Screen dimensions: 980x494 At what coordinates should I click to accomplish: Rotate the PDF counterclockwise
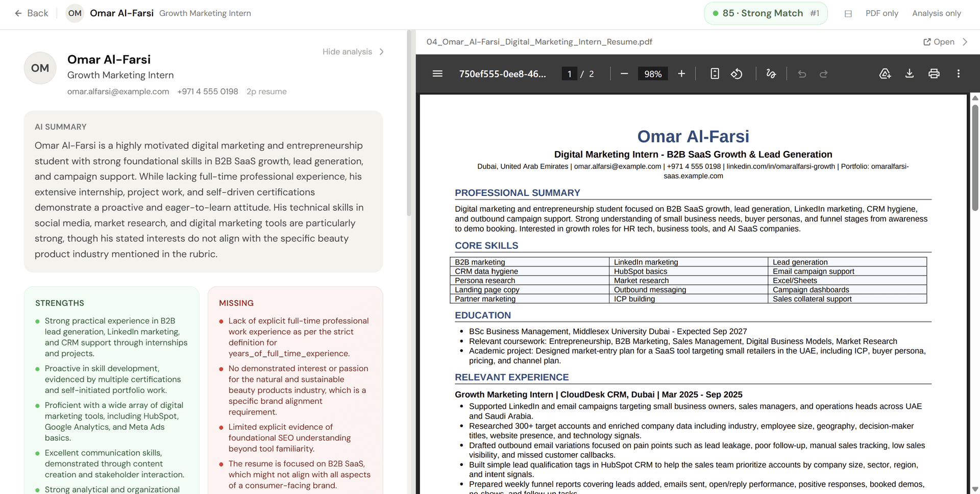[x=737, y=74]
